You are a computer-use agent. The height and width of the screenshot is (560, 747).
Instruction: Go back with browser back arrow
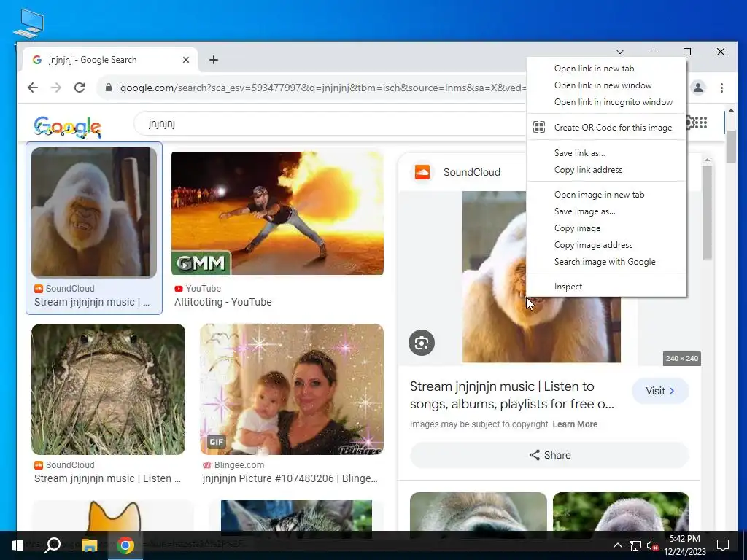(x=33, y=87)
